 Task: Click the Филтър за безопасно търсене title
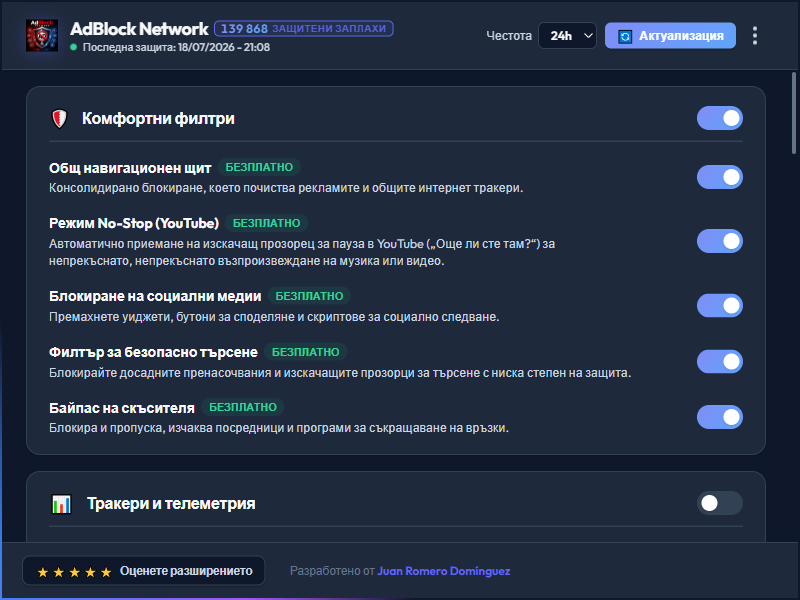[x=153, y=353]
